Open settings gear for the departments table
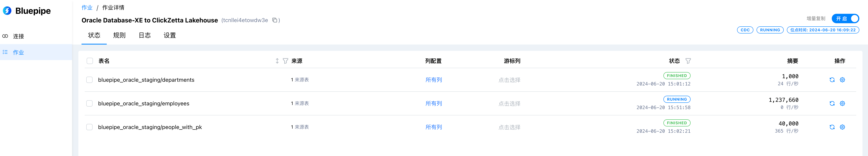This screenshot has height=156, width=868. pos(842,80)
